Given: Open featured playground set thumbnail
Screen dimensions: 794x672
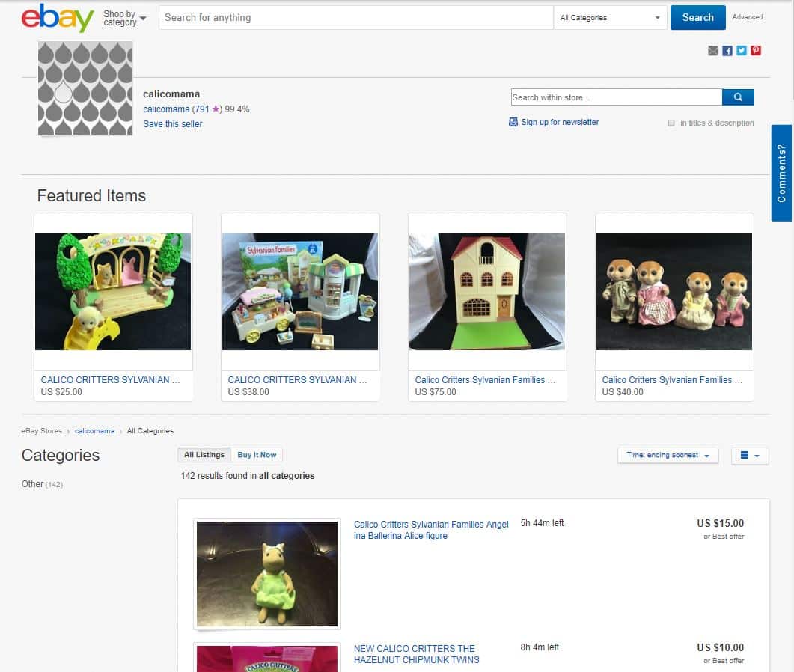Looking at the screenshot, I should point(113,292).
